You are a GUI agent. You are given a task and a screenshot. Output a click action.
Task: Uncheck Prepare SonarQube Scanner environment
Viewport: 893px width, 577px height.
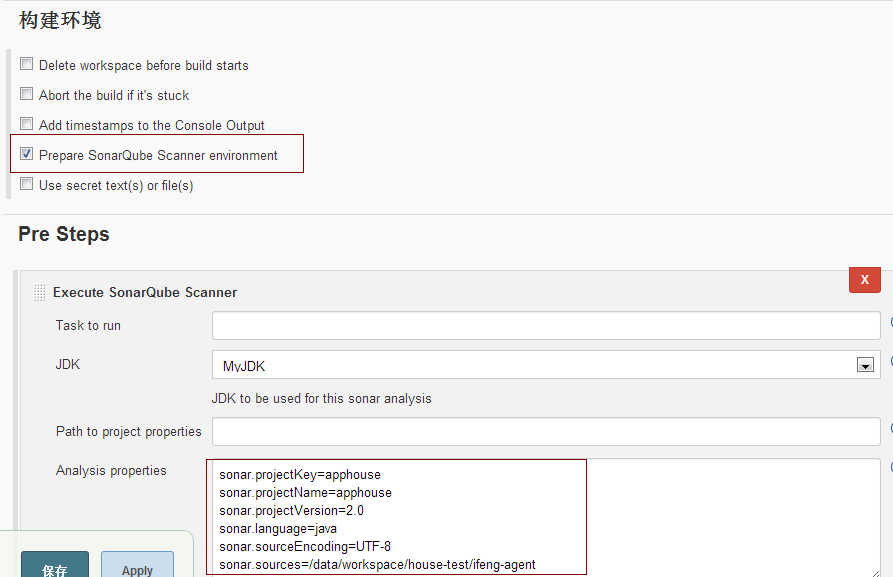tap(26, 154)
